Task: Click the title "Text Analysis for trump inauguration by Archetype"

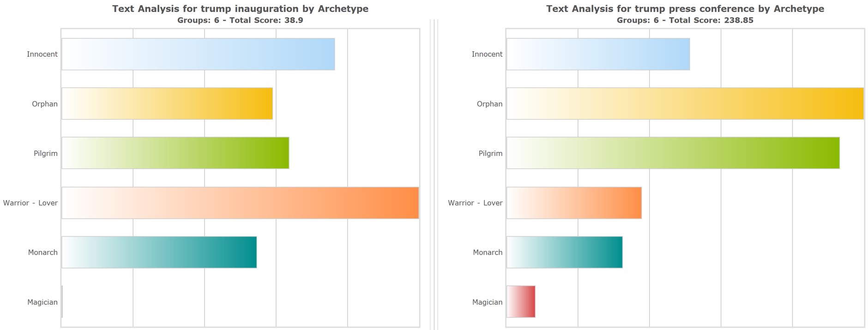Action: (x=241, y=9)
